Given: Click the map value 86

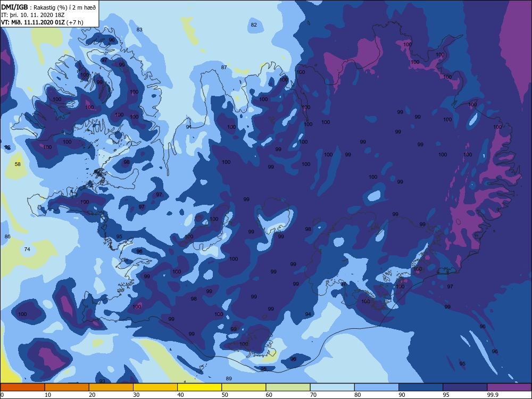Looking at the screenshot, I should click(7, 237).
